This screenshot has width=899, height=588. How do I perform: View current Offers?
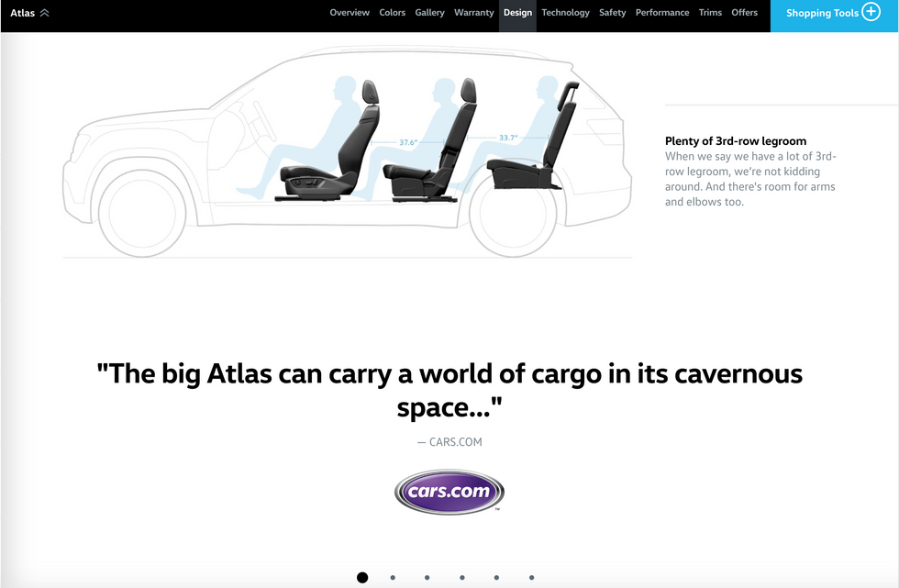point(744,13)
